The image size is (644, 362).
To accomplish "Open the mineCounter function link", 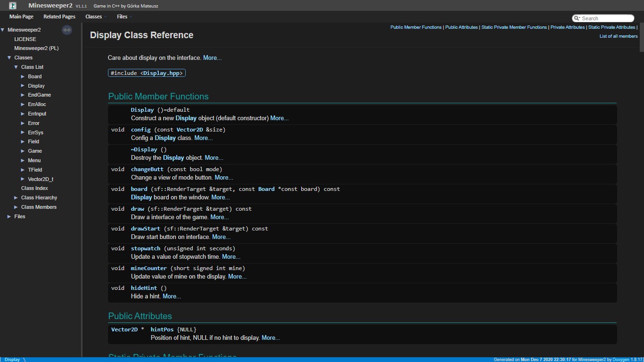I will click(149, 268).
